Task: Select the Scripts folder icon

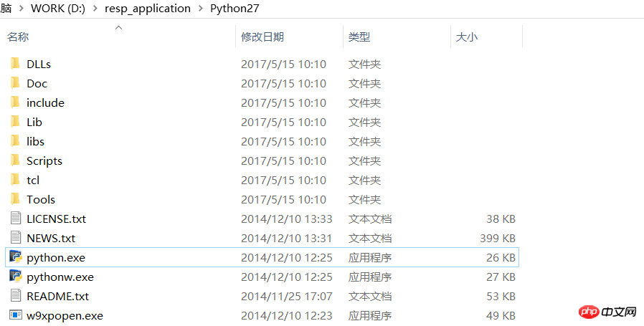Action: point(15,160)
